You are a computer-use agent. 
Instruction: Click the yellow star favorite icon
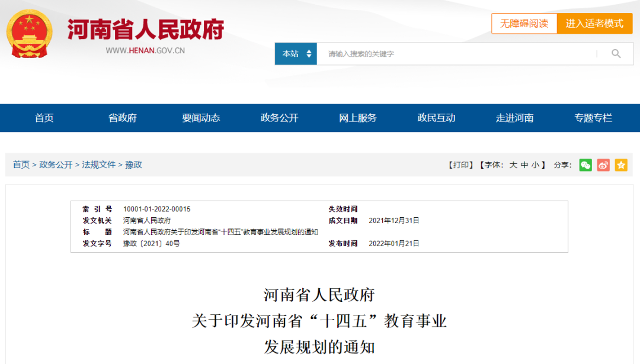click(621, 165)
